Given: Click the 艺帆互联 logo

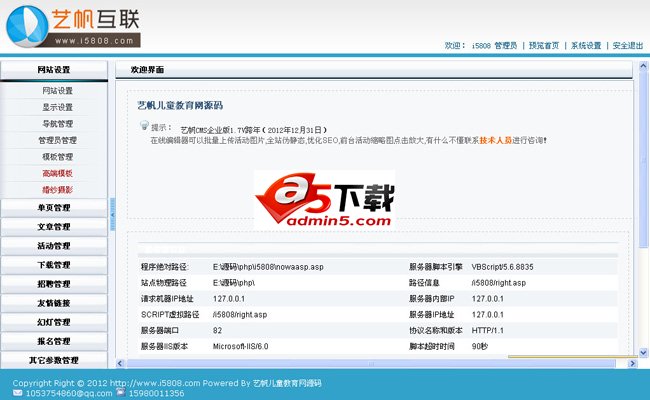Looking at the screenshot, I should (73, 26).
